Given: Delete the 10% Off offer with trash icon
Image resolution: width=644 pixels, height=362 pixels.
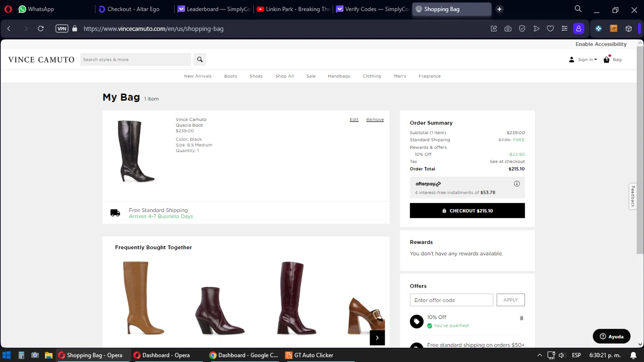Looking at the screenshot, I should coord(522,318).
